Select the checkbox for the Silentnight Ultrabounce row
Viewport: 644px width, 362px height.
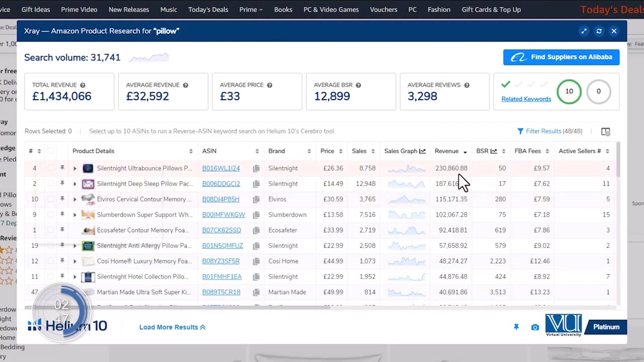(51, 168)
